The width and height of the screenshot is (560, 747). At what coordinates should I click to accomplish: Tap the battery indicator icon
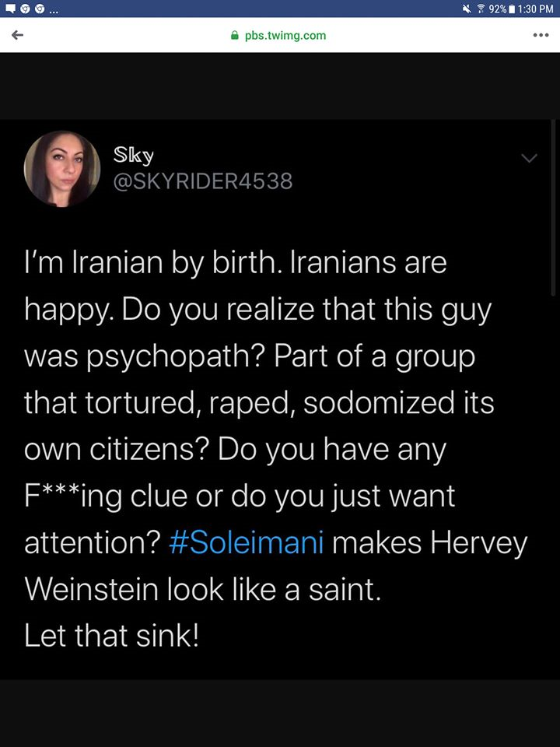pyautogui.click(x=513, y=8)
